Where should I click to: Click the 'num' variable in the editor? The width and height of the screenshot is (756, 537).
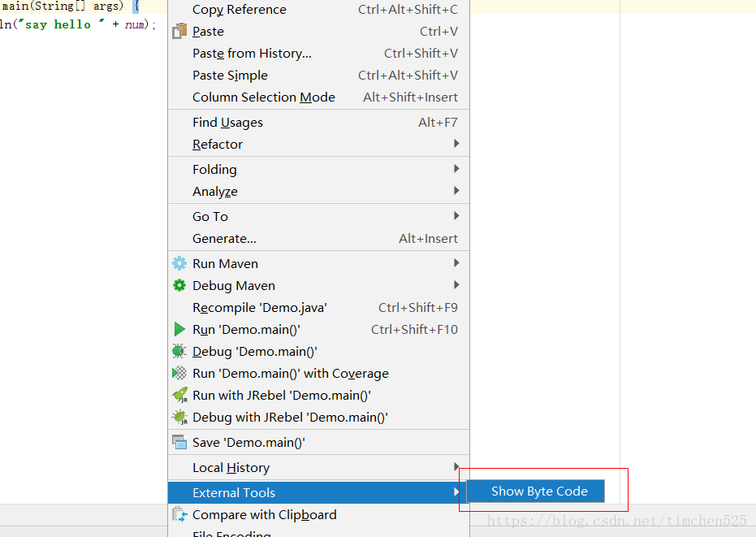click(x=135, y=24)
